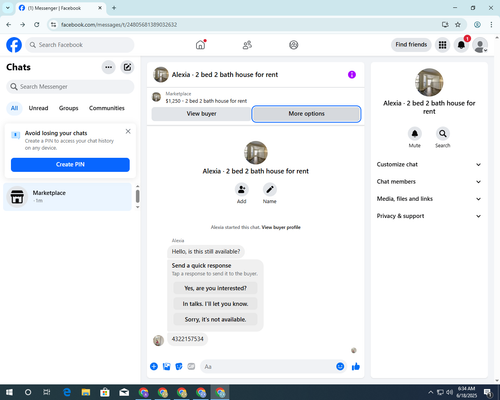Click the Create PIN button
Image resolution: width=500 pixels, height=400 pixels.
pos(70,165)
